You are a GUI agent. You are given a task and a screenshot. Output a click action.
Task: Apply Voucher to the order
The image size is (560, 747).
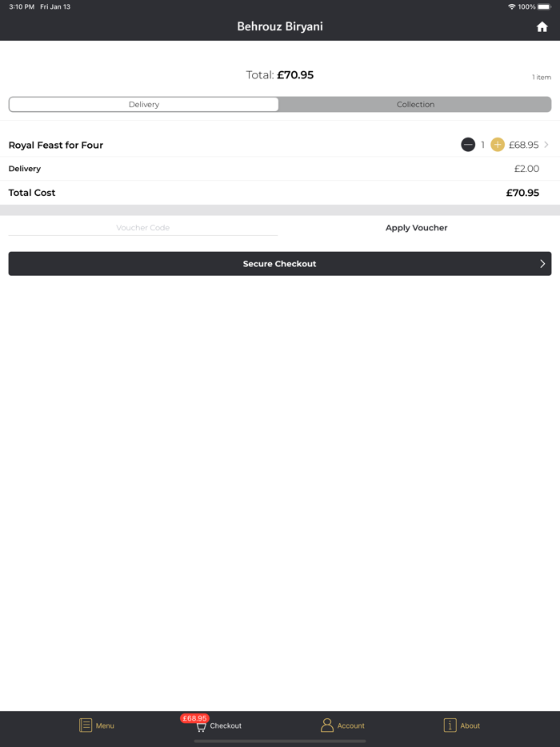pyautogui.click(x=416, y=228)
